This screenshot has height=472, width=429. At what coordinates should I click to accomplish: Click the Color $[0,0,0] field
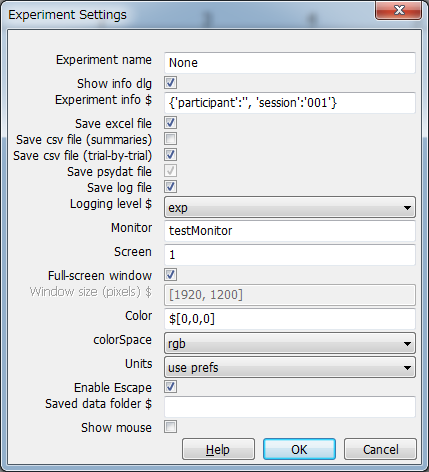290,319
